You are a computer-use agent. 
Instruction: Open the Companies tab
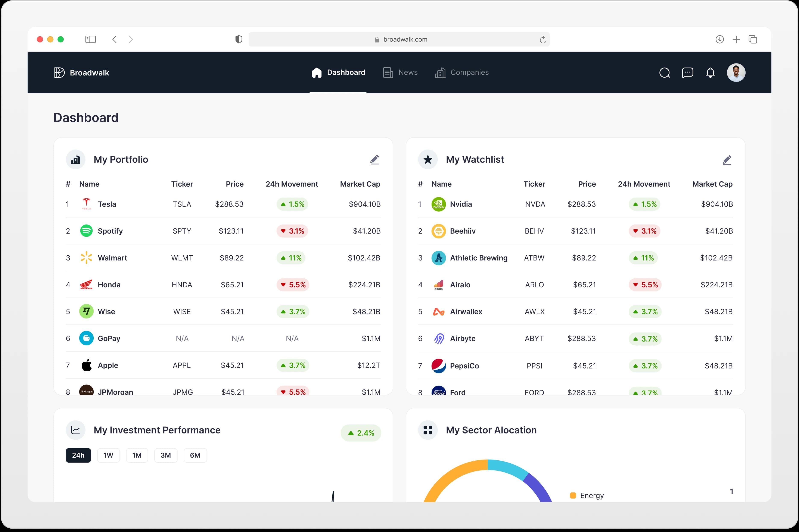[462, 73]
